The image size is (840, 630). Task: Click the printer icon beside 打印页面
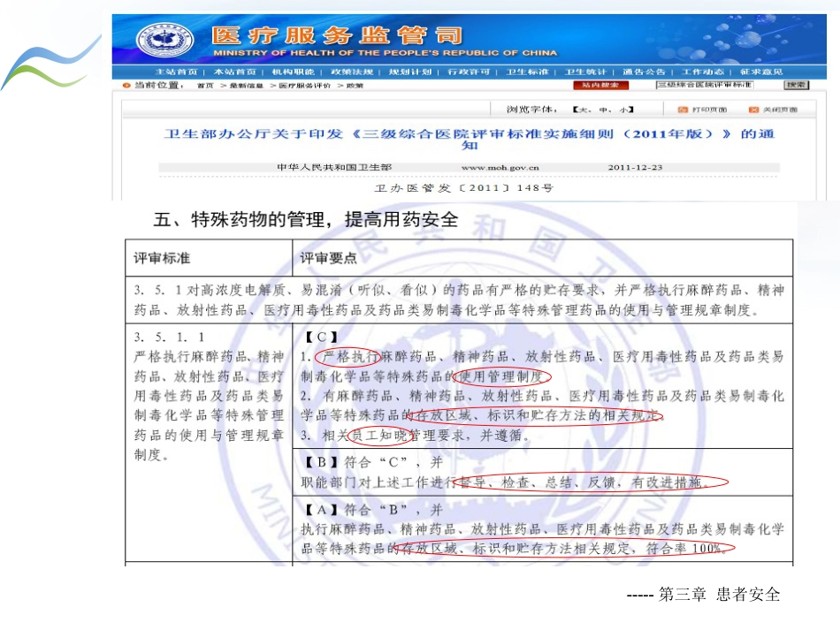[683, 110]
